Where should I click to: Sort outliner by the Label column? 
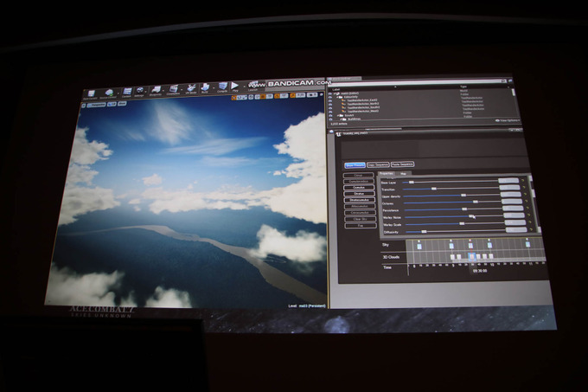336,90
